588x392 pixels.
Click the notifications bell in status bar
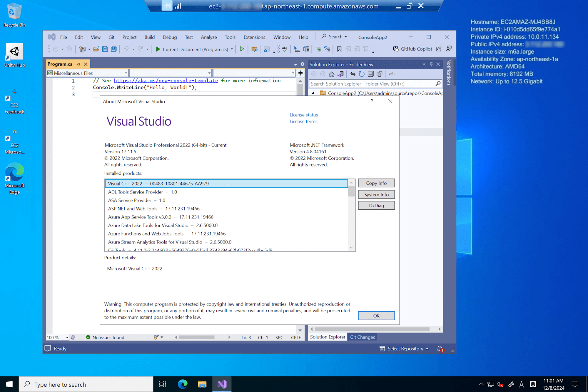(440, 349)
